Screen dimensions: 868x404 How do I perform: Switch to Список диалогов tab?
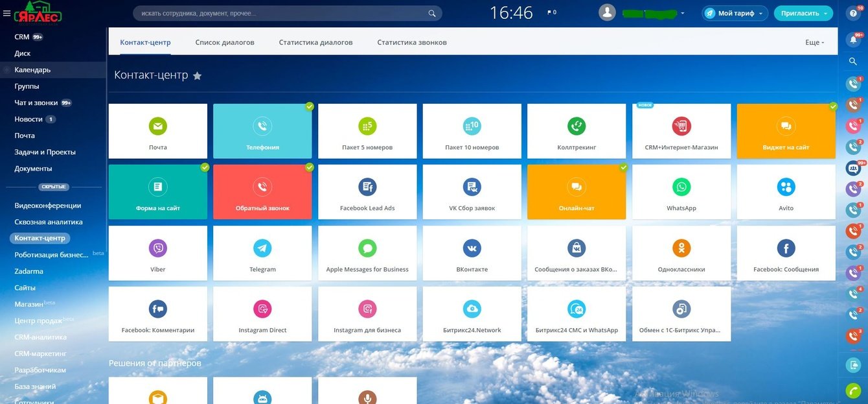click(x=225, y=42)
